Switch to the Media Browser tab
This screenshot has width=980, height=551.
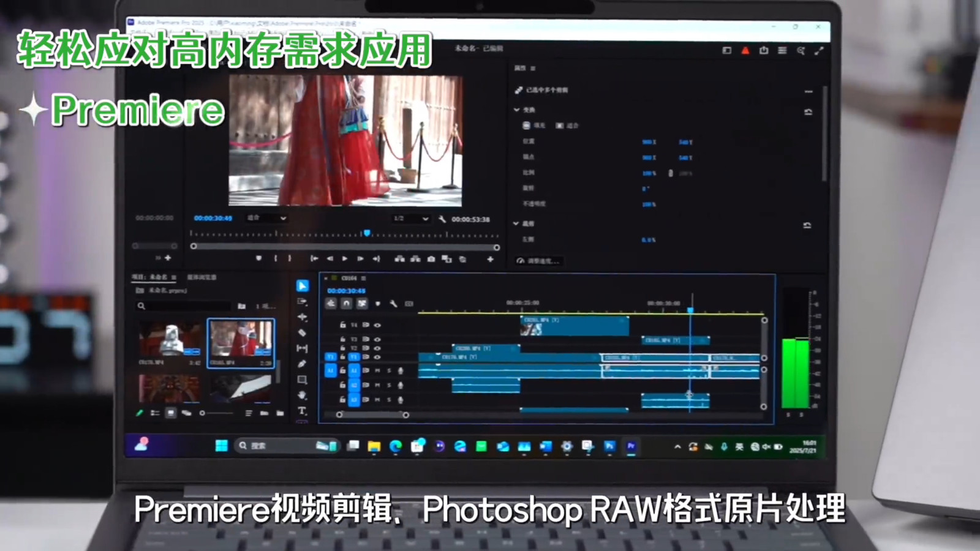(202, 277)
